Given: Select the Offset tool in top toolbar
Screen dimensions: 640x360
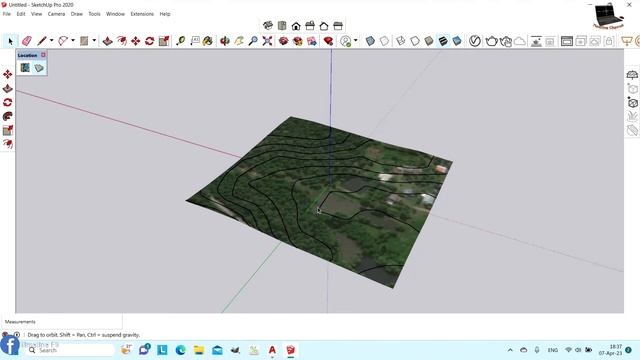Looking at the screenshot, I should click(x=122, y=41).
